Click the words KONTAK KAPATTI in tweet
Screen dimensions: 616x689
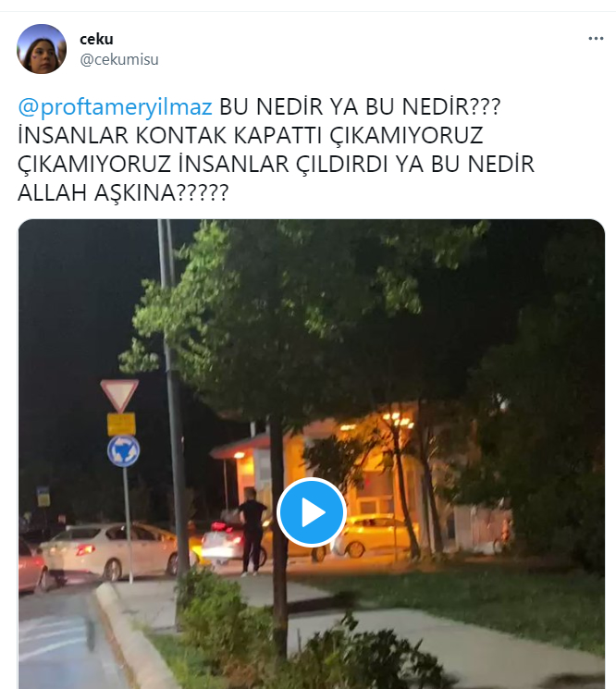[x=229, y=135]
